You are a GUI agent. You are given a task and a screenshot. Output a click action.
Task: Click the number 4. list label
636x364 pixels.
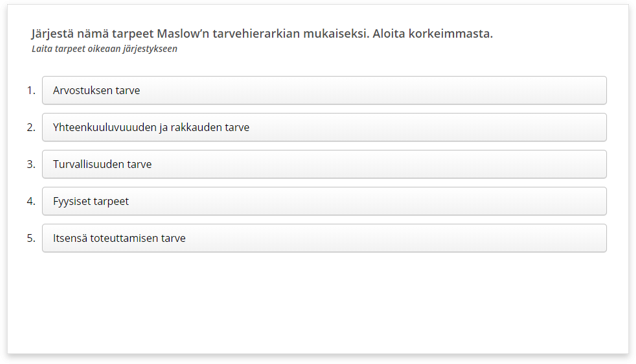31,201
